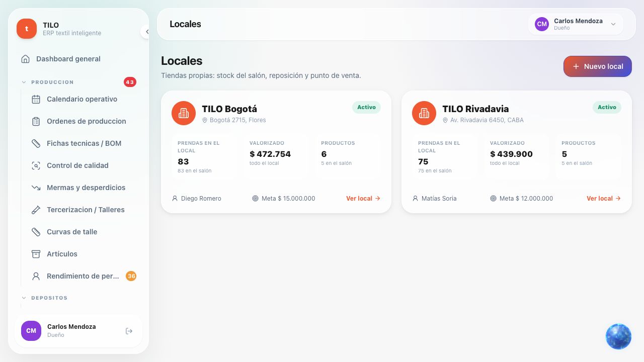644x362 pixels.
Task: Click manager name Diego Romero
Action: pos(201,199)
